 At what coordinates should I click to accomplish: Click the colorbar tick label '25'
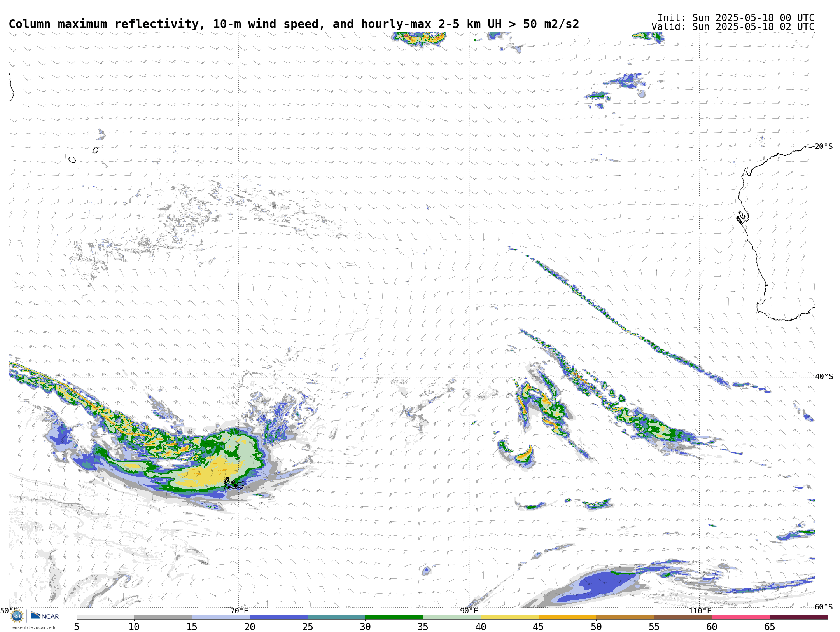308,627
